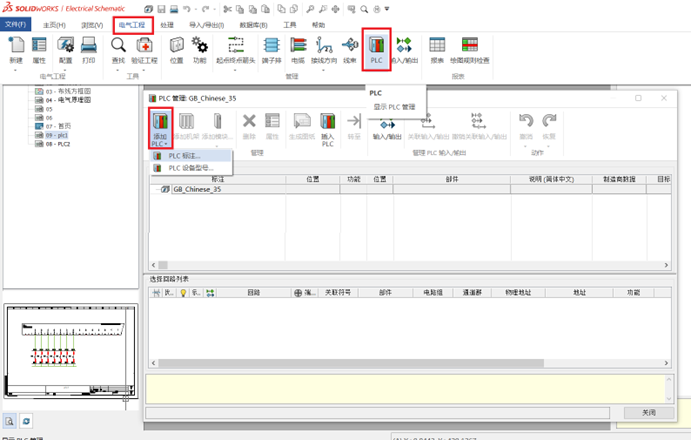Image resolution: width=691 pixels, height=440 pixels.
Task: Switch to the 工具 tab
Action: click(290, 25)
